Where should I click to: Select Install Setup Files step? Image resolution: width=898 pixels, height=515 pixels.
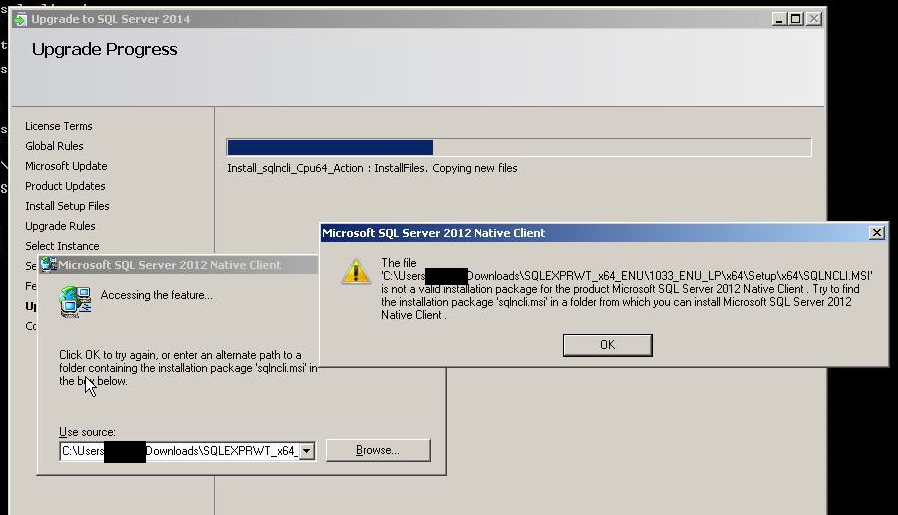[67, 206]
